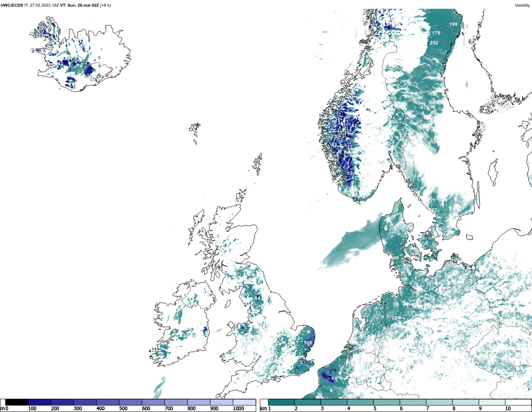Click the palest swatch above 1000 m
Viewport: 532px width, 412px height.
click(x=244, y=402)
